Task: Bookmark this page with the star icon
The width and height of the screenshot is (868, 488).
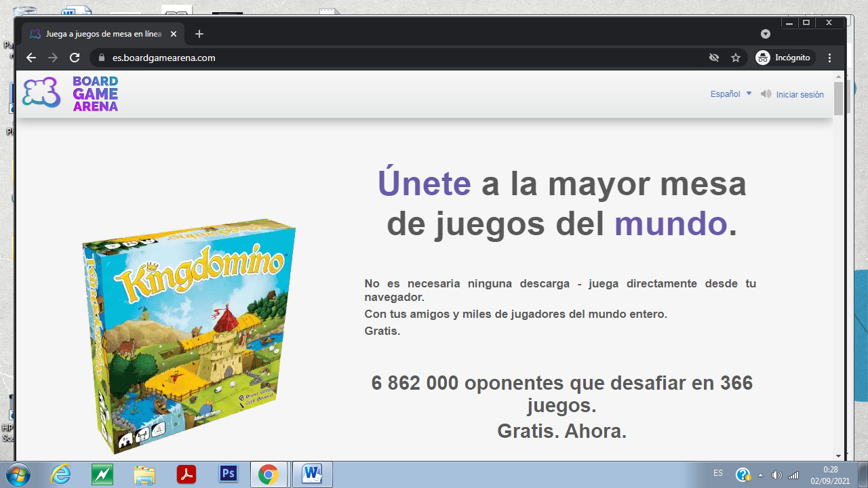Action: pyautogui.click(x=736, y=58)
